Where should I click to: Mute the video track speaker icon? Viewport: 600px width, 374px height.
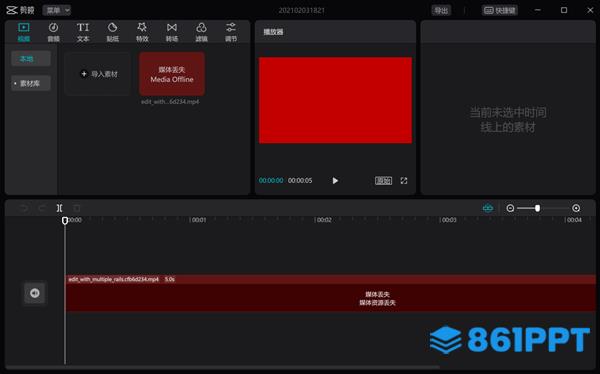point(35,293)
